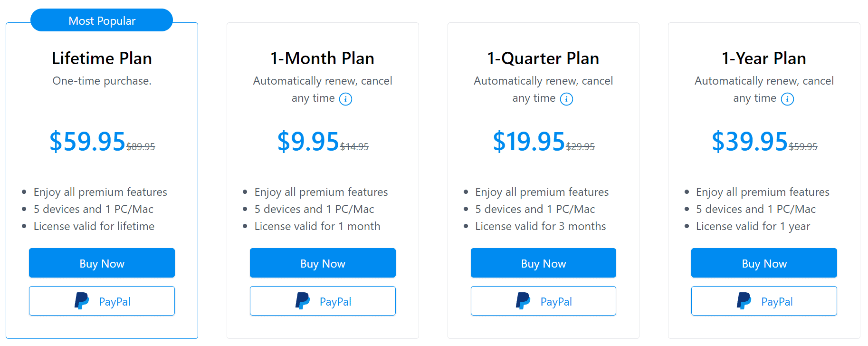Click Buy Now for the 1-Quarter Plan

click(543, 263)
